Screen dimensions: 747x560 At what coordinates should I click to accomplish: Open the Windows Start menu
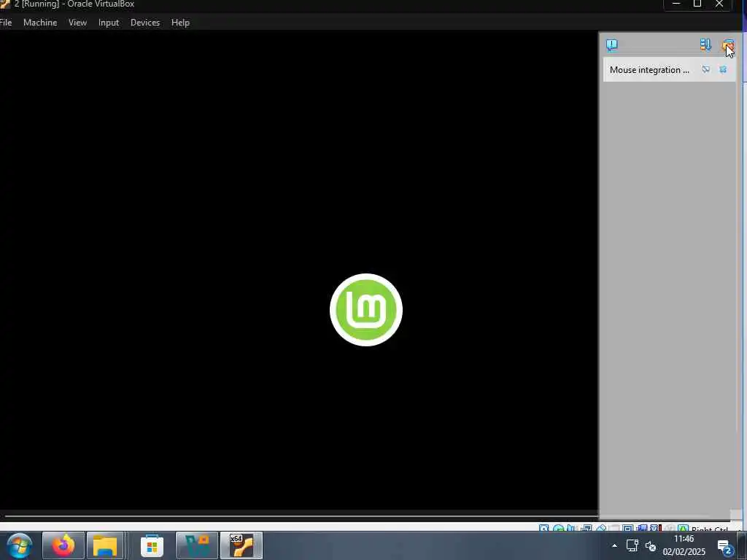tap(20, 545)
